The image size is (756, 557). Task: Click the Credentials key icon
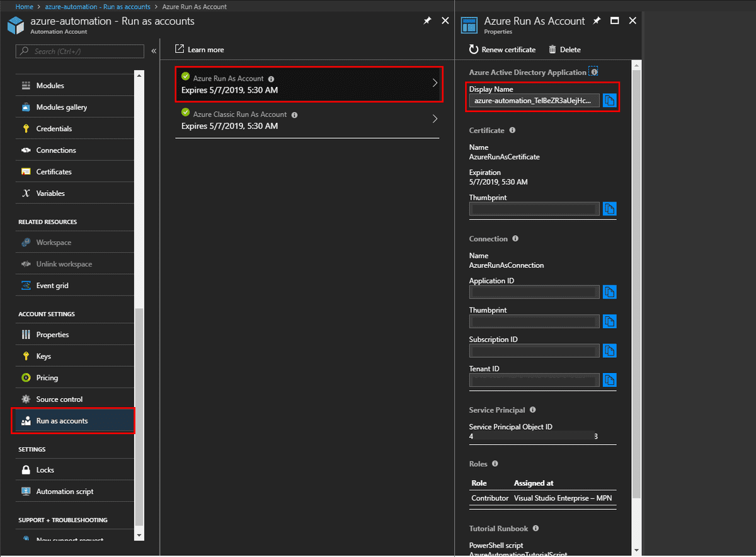26,129
